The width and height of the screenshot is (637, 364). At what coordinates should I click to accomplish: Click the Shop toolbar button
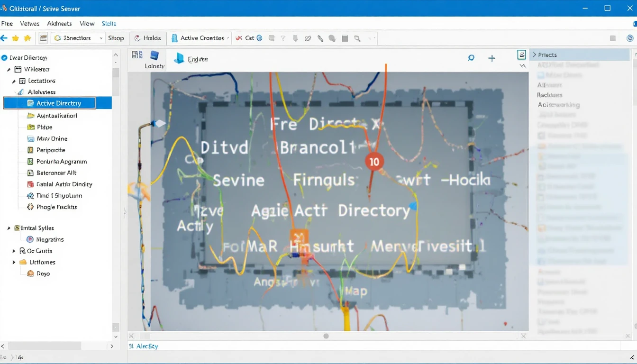coord(116,38)
